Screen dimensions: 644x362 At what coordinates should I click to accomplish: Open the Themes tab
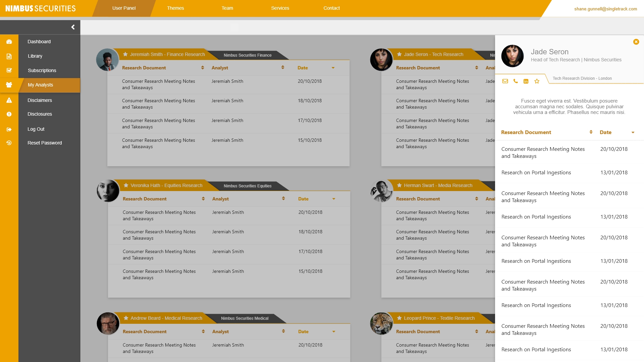175,8
